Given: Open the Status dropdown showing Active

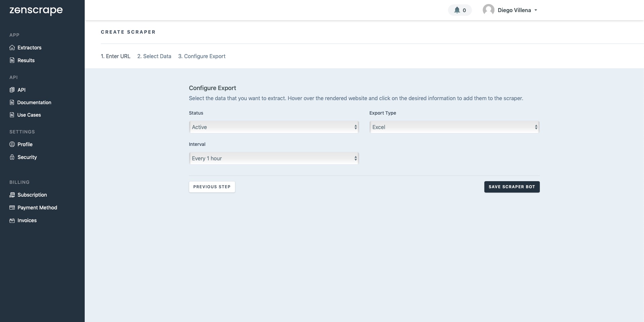Looking at the screenshot, I should 274,127.
